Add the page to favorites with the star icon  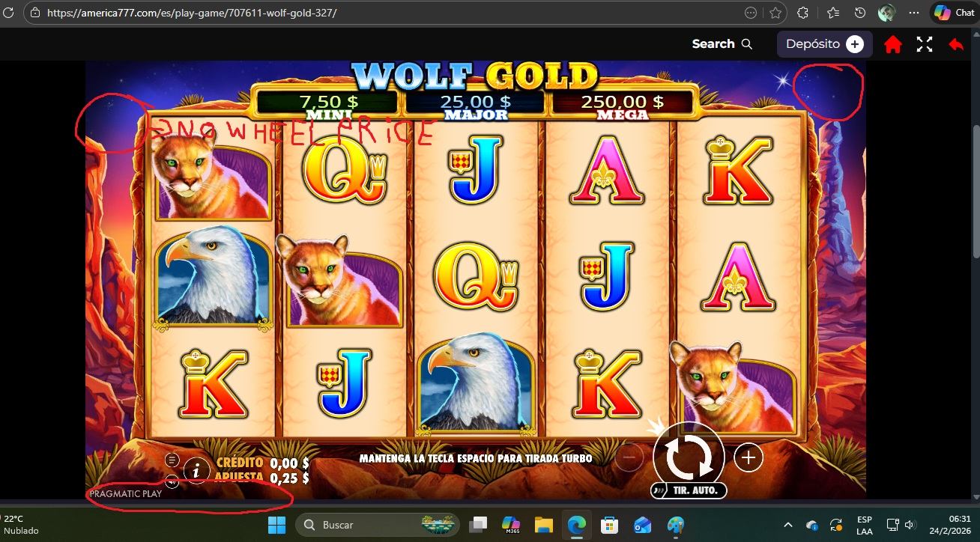coord(775,13)
